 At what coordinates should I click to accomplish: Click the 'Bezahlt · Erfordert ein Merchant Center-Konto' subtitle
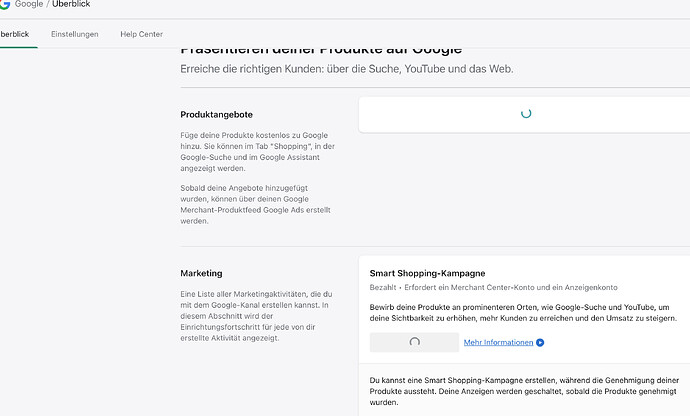click(493, 287)
